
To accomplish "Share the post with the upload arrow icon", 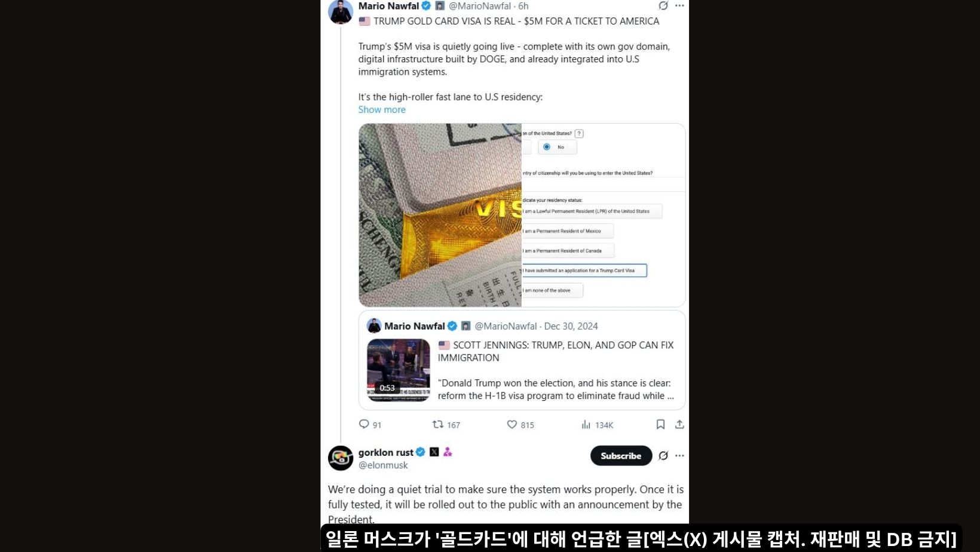I will click(x=679, y=424).
